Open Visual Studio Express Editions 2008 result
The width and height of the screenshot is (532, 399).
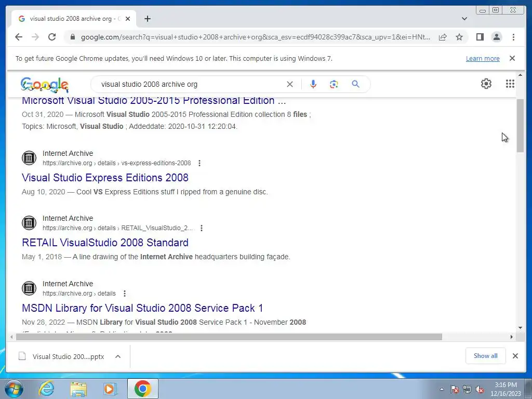pos(105,178)
